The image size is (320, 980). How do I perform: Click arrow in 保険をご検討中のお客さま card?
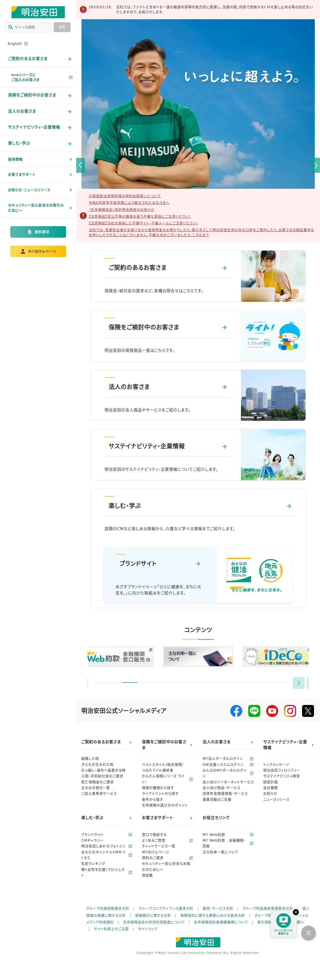224,327
